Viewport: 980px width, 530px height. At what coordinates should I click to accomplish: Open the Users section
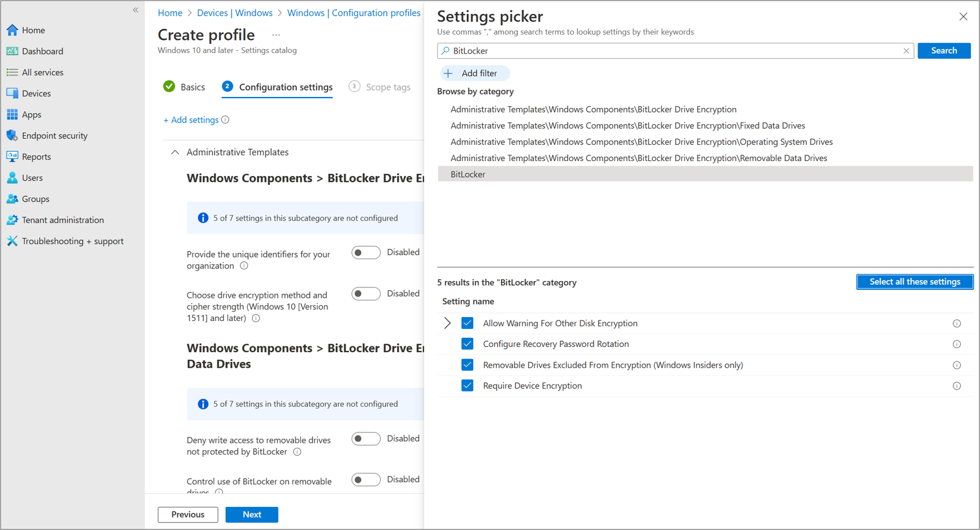pos(32,177)
